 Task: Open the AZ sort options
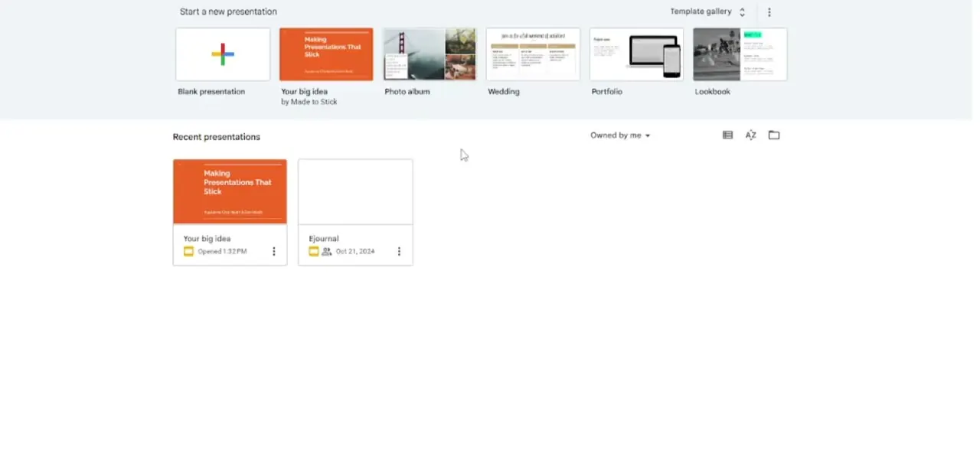coord(751,135)
